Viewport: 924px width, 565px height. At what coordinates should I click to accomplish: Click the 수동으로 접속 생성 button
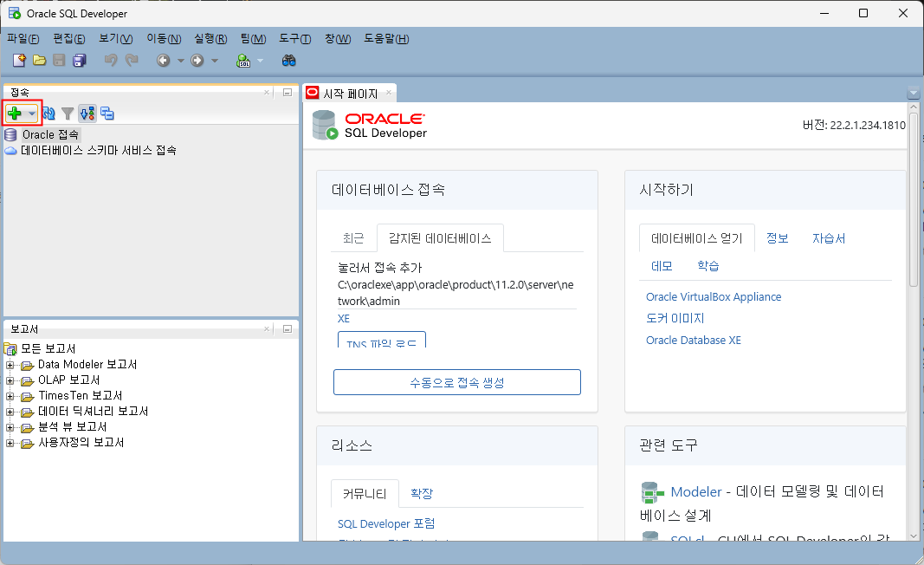[456, 381]
